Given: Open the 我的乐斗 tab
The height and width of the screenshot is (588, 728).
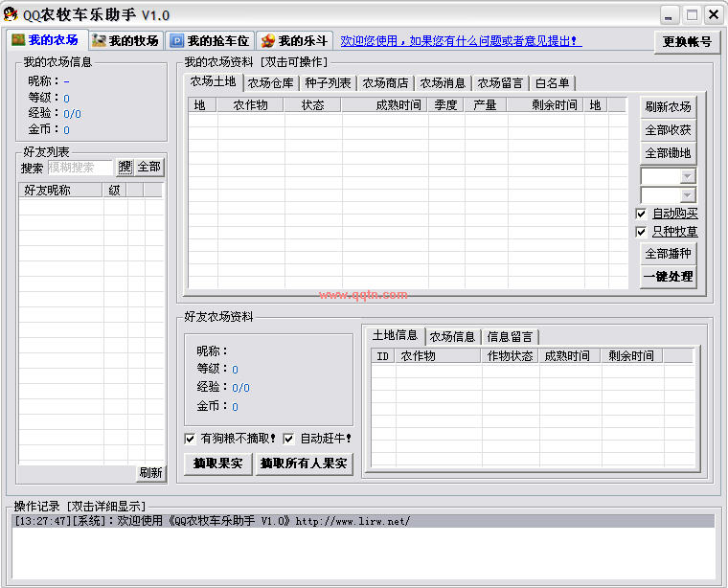Looking at the screenshot, I should tap(294, 41).
